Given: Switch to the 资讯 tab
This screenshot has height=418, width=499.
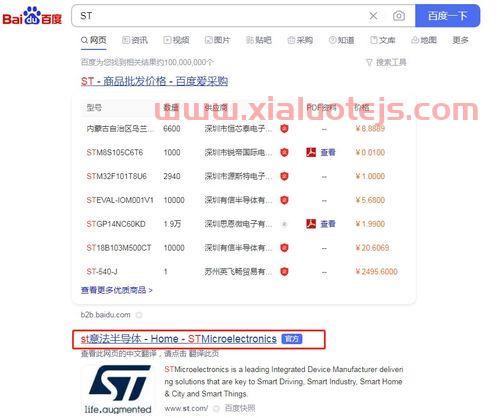Looking at the screenshot, I should tap(135, 40).
